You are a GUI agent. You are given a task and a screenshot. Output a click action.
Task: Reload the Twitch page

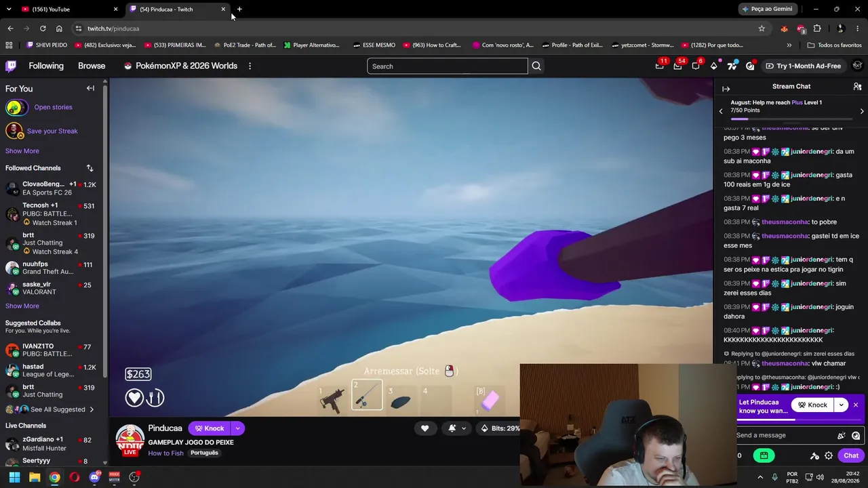[43, 28]
